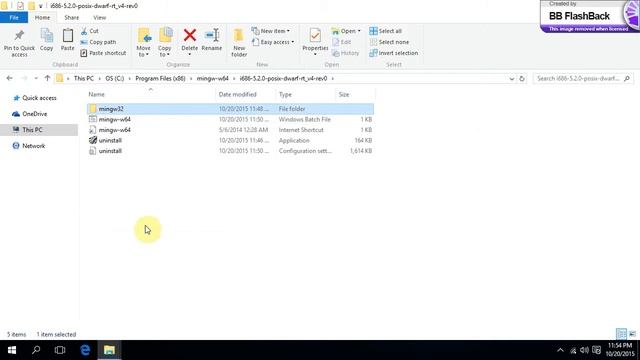Open New item dropdown

pyautogui.click(x=271, y=31)
